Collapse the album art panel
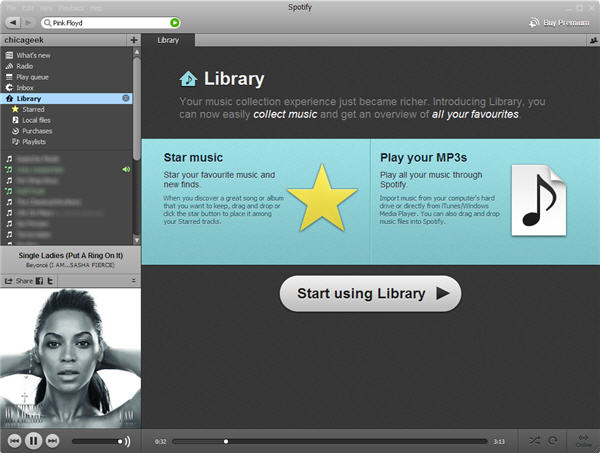 (x=134, y=282)
